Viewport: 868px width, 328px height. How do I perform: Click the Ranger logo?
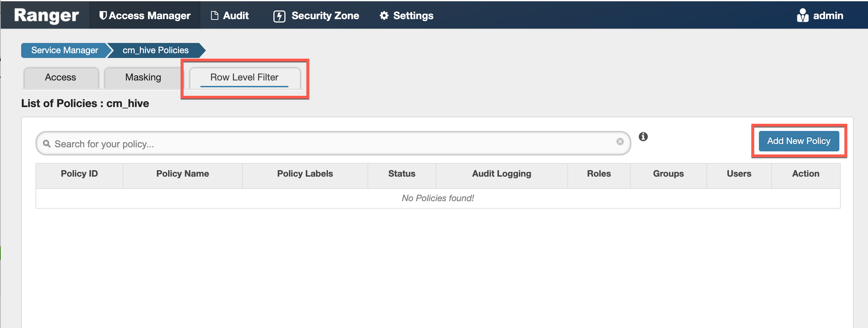coord(46,16)
